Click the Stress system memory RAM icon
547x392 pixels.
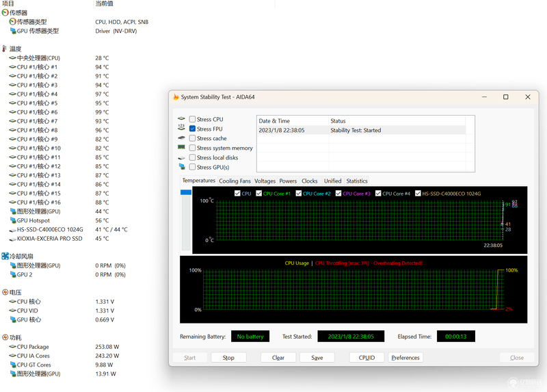pyautogui.click(x=181, y=147)
